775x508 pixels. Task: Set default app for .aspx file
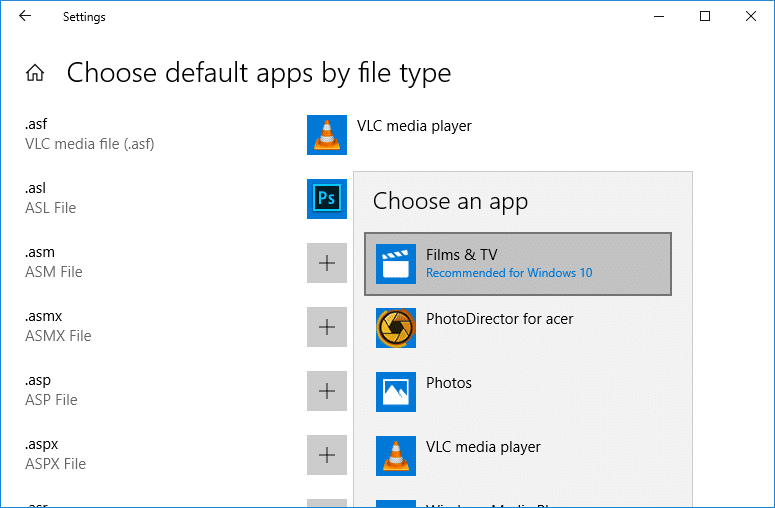(x=326, y=455)
